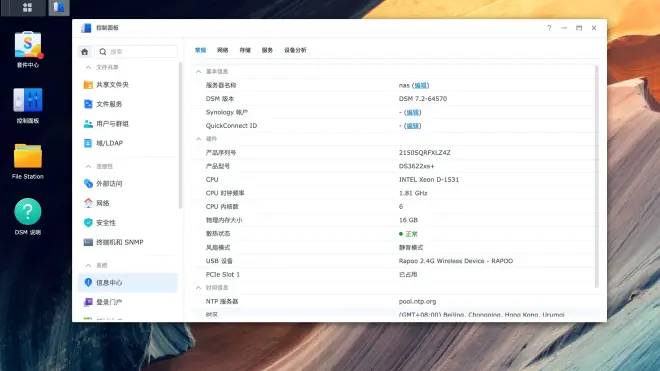Switch to the 设备分析 tab
Screen dimensions: 660x371
[295, 50]
